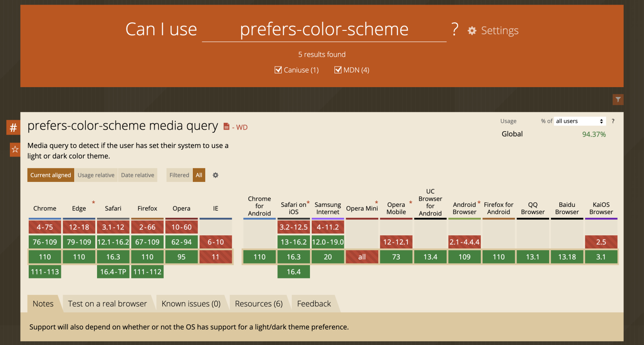
Task: Click Chrome versions 76-109 cell
Action: [x=45, y=242]
